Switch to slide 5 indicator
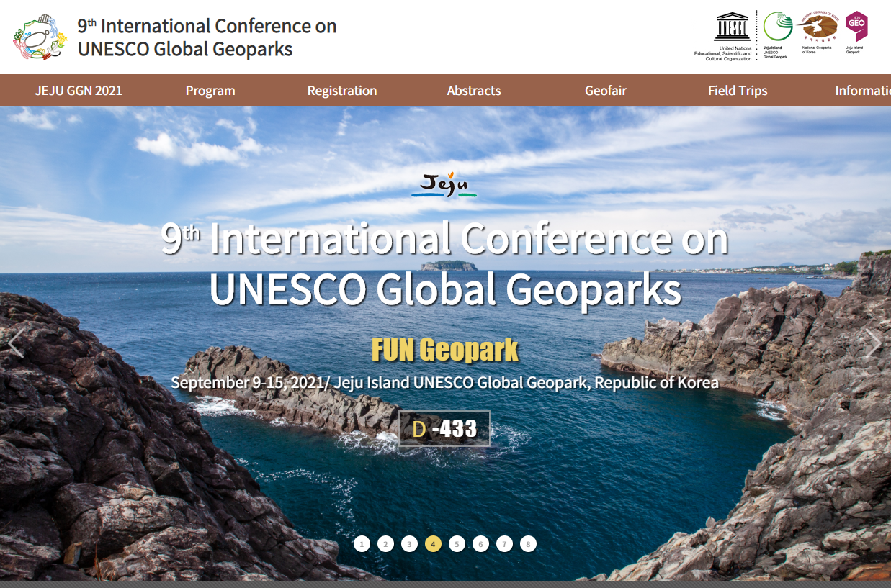The image size is (891, 588). pyautogui.click(x=457, y=544)
